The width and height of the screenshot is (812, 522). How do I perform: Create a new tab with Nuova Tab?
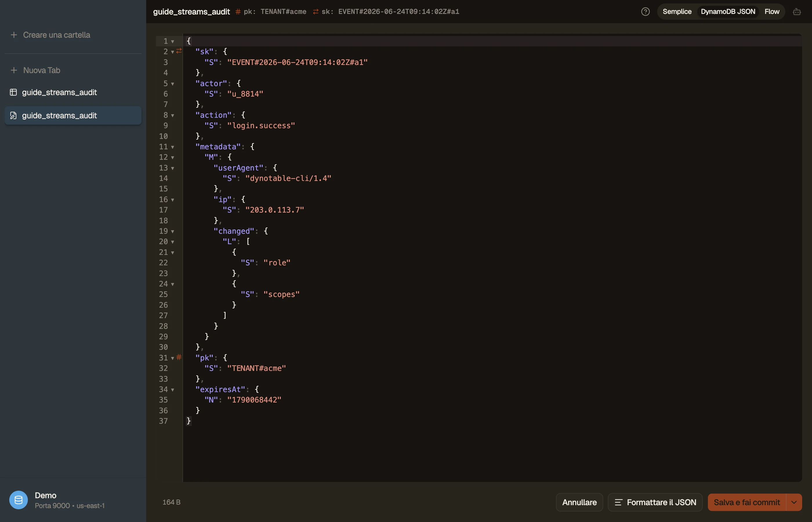click(x=73, y=70)
